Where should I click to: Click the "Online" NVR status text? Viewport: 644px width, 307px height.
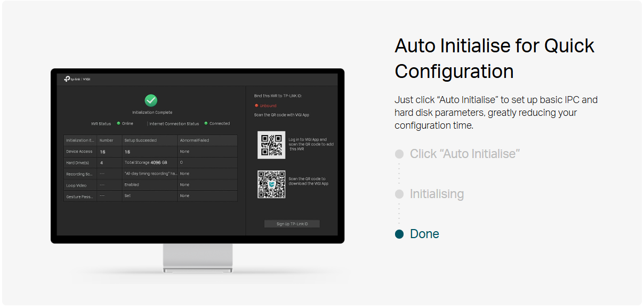click(127, 123)
